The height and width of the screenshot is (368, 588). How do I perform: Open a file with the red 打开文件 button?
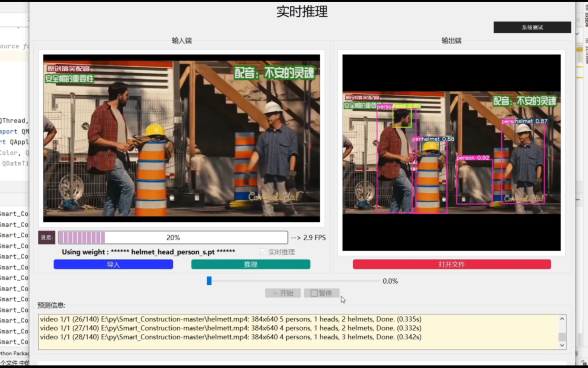[452, 265]
